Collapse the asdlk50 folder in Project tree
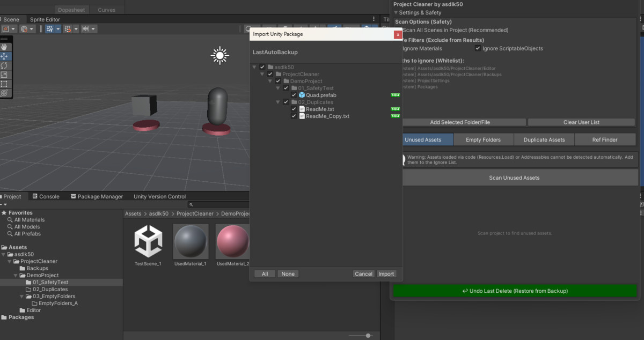The image size is (644, 340). point(4,254)
